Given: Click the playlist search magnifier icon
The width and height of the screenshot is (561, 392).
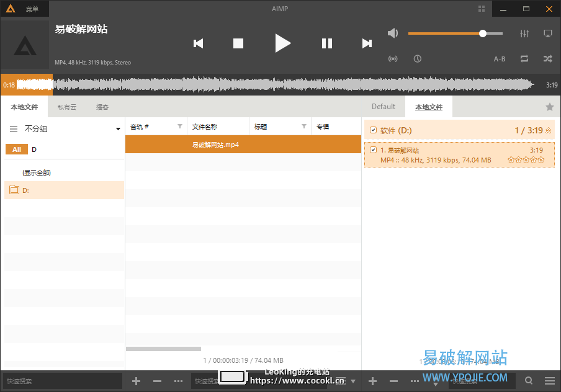Looking at the screenshot, I should pyautogui.click(x=529, y=381).
